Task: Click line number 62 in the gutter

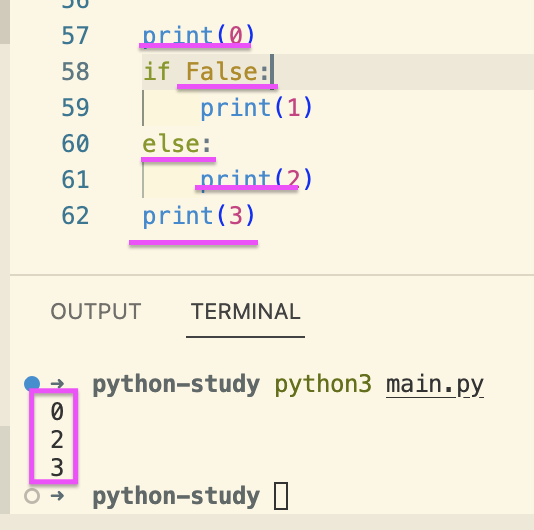Action: coord(75,216)
